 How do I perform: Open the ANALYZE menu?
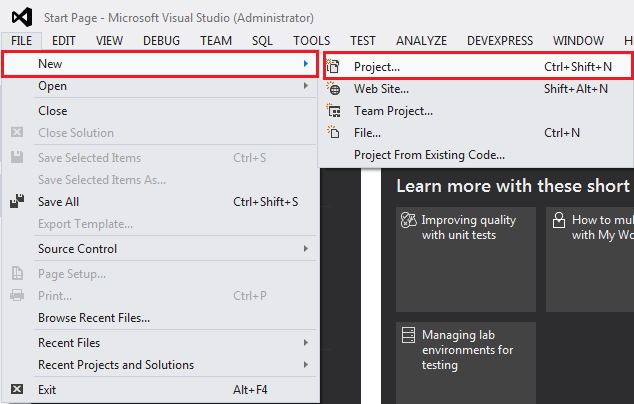point(421,41)
